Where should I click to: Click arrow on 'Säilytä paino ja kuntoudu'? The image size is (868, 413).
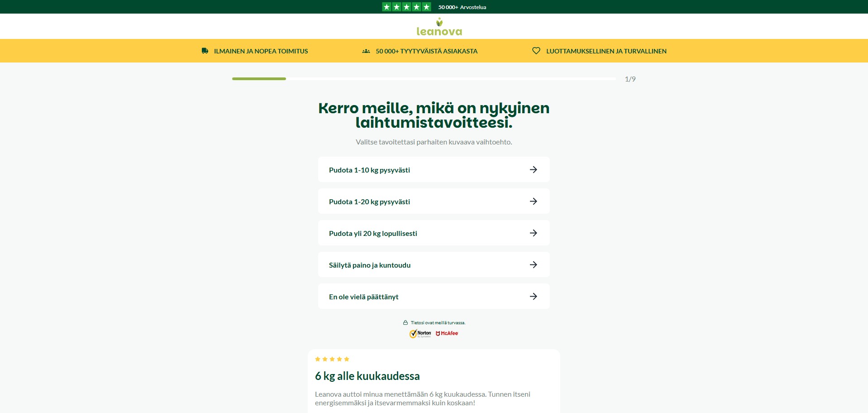pos(533,265)
